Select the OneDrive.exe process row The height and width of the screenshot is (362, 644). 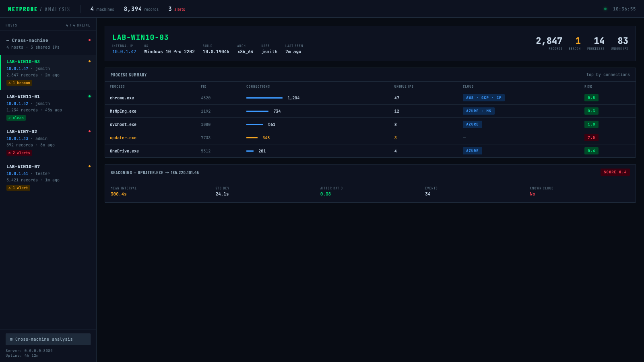click(x=370, y=151)
